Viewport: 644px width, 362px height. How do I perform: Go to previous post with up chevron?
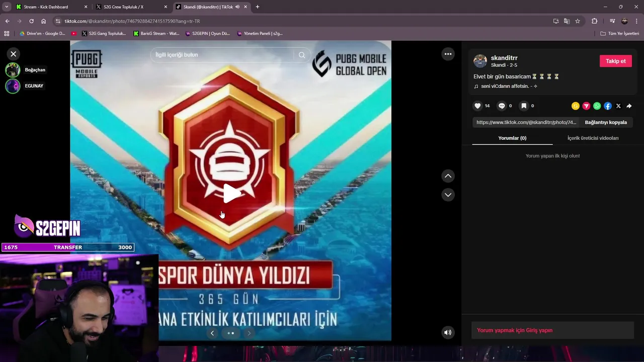[448, 176]
